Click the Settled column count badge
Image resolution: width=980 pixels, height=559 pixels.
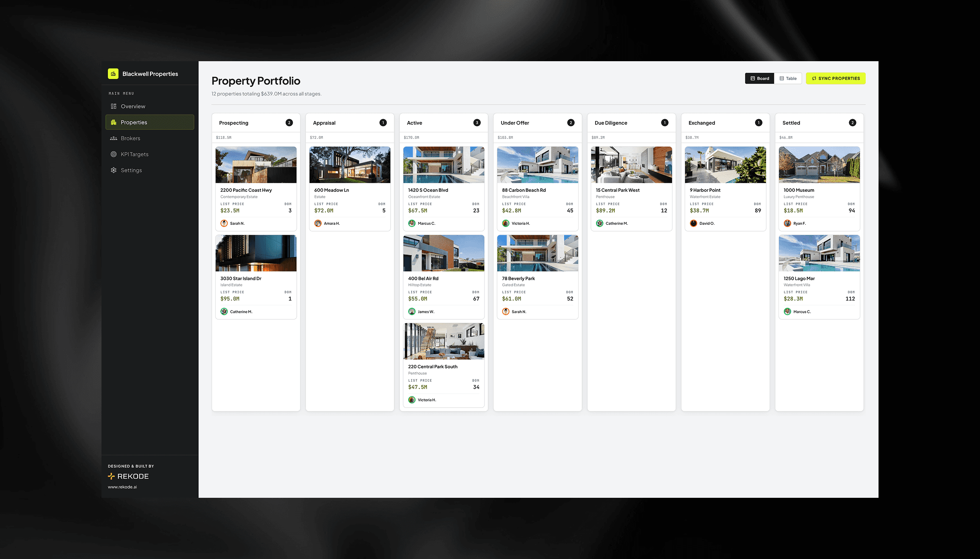click(x=852, y=123)
